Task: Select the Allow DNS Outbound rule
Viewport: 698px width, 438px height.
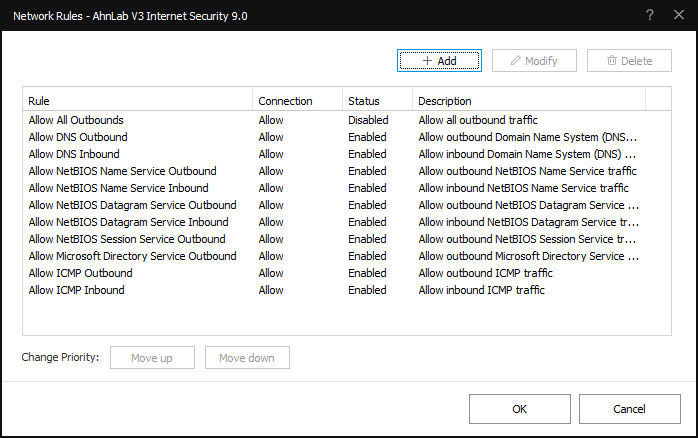Action: (x=347, y=137)
